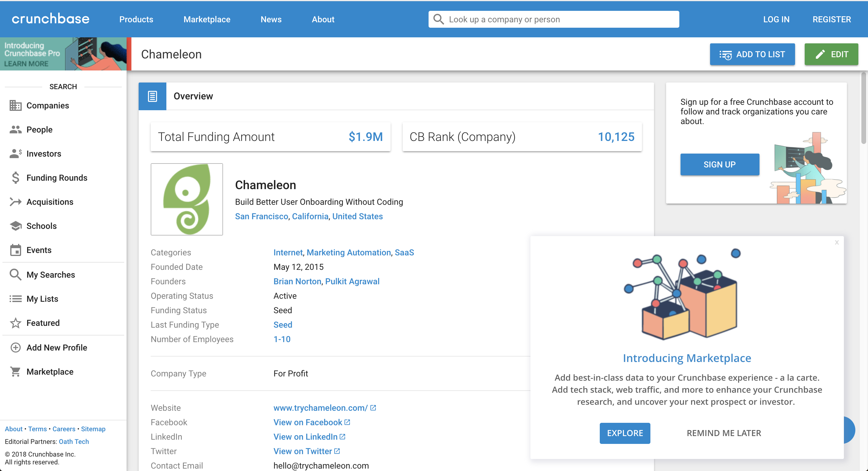Screen dimensions: 868x471
Task: Click the People sidebar icon
Action: [x=15, y=129]
